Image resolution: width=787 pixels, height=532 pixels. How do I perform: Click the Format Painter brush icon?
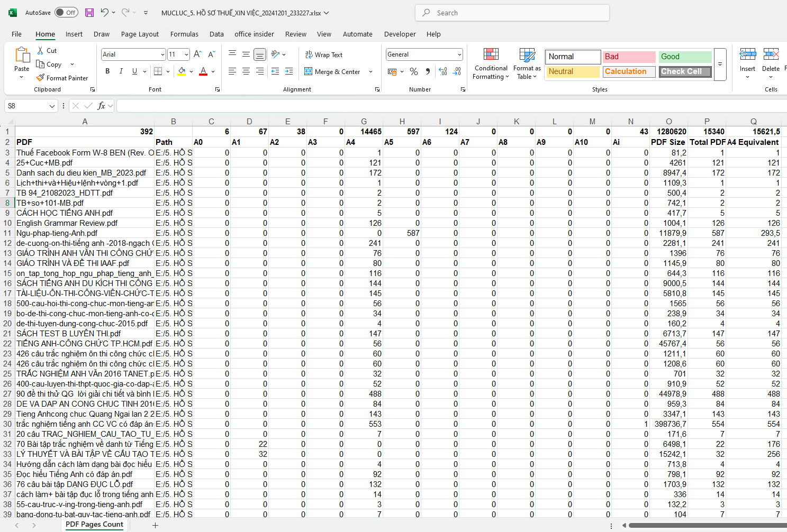[40, 78]
